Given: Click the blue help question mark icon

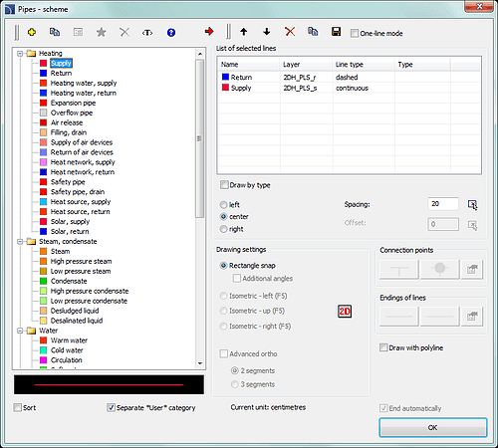Looking at the screenshot, I should [x=171, y=33].
